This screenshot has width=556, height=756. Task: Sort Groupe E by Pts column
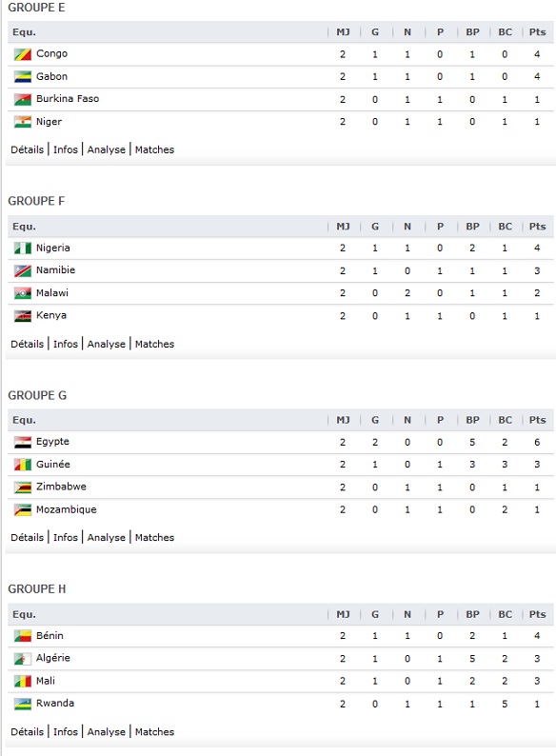(537, 32)
